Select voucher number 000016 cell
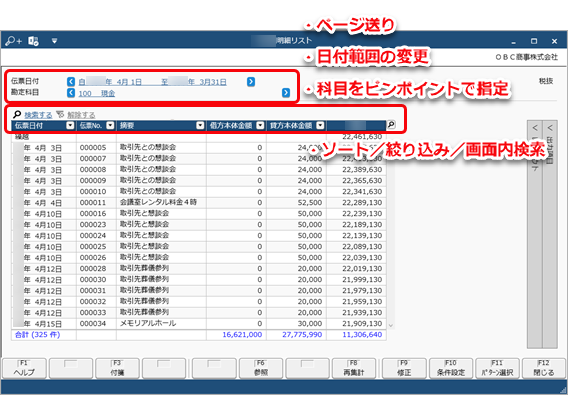 pyautogui.click(x=96, y=213)
